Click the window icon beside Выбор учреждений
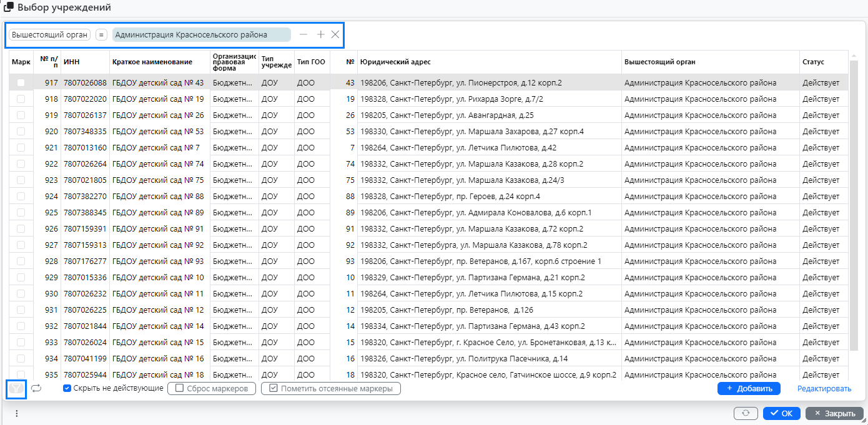The height and width of the screenshot is (425, 868). coord(9,7)
